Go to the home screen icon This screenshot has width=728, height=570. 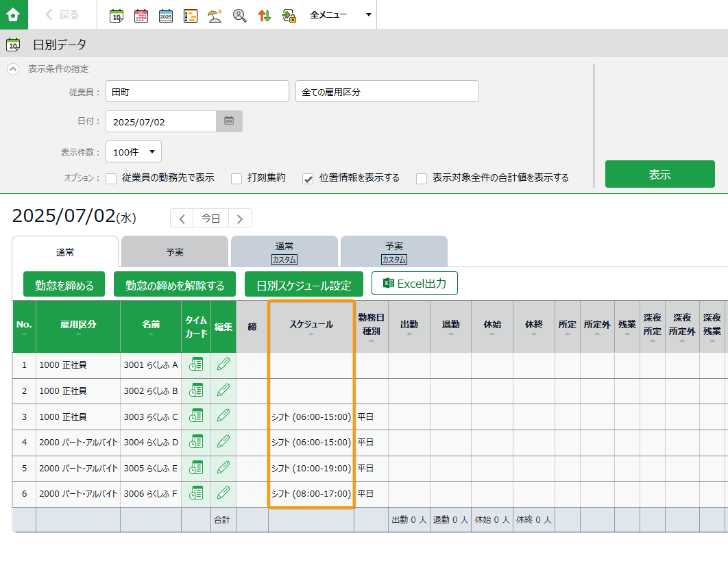[14, 14]
